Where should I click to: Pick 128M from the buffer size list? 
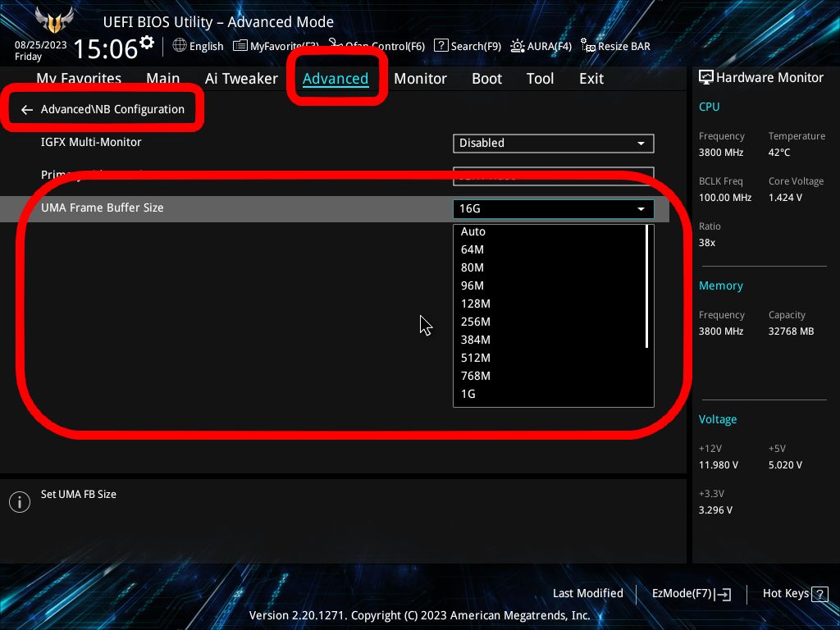475,304
